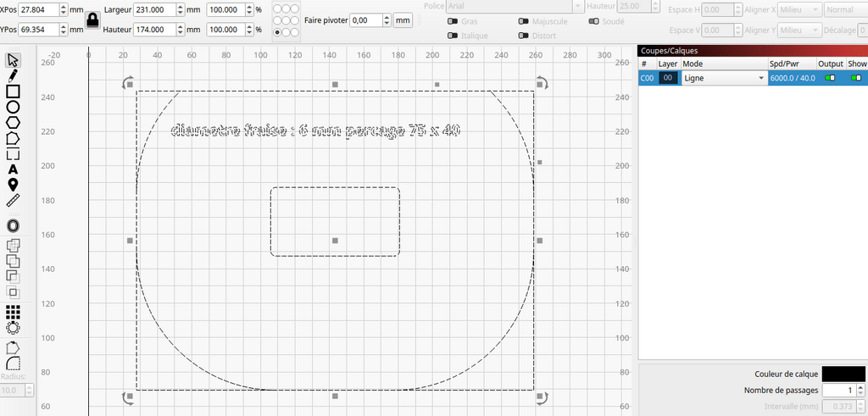Select the Radius corner tool
The height and width of the screenshot is (416, 868).
tap(14, 363)
